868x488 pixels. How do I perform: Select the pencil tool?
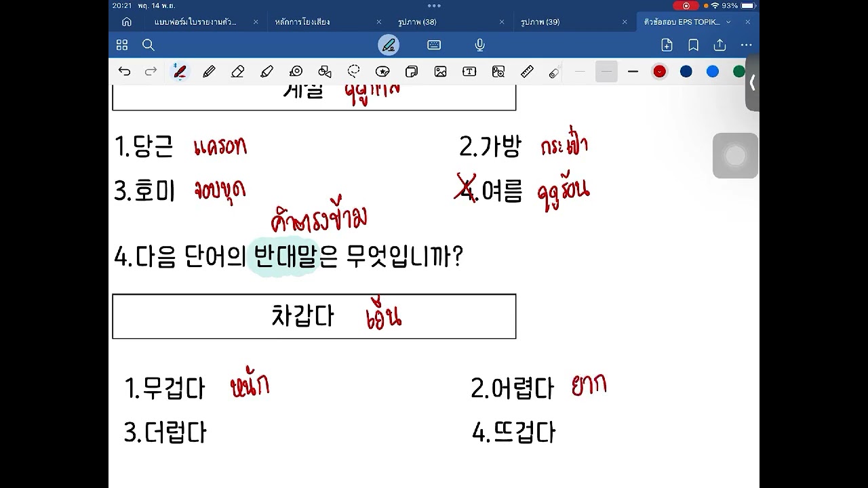point(209,71)
